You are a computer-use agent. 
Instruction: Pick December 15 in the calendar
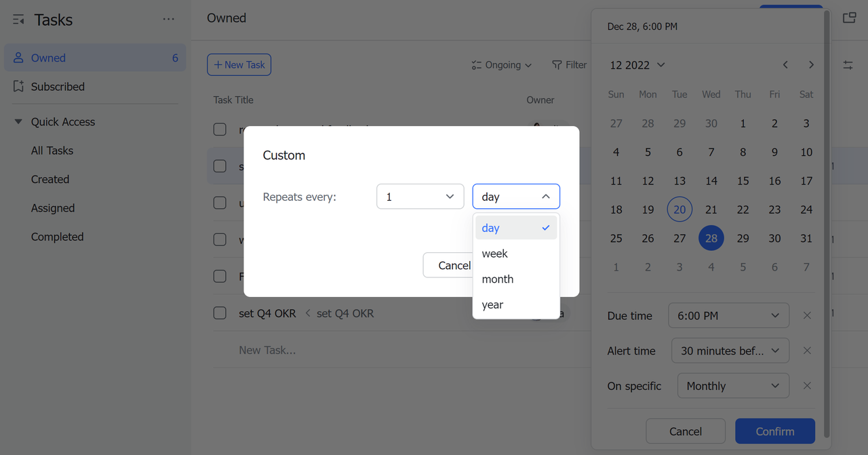click(x=743, y=181)
